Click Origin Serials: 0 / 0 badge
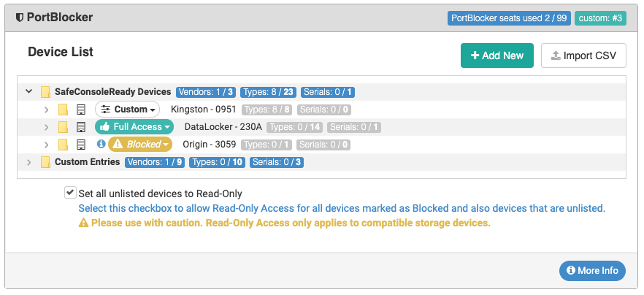The image size is (644, 295). 324,145
